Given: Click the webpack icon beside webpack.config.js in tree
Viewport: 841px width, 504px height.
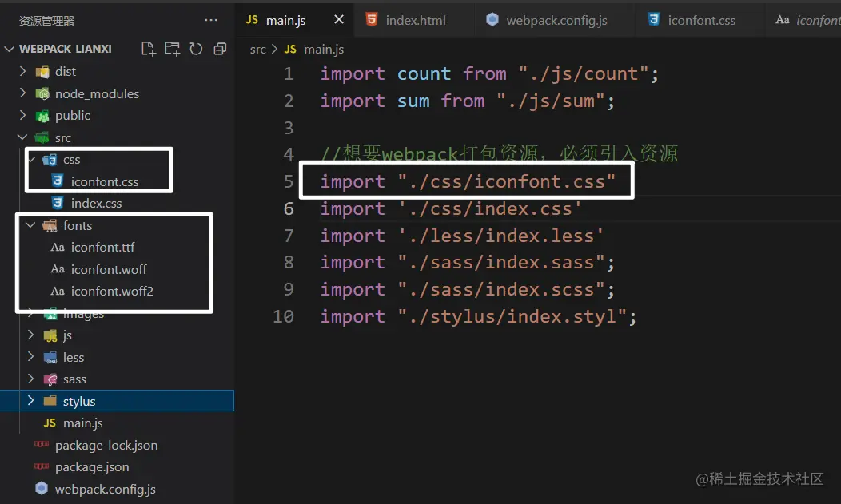Looking at the screenshot, I should point(42,488).
